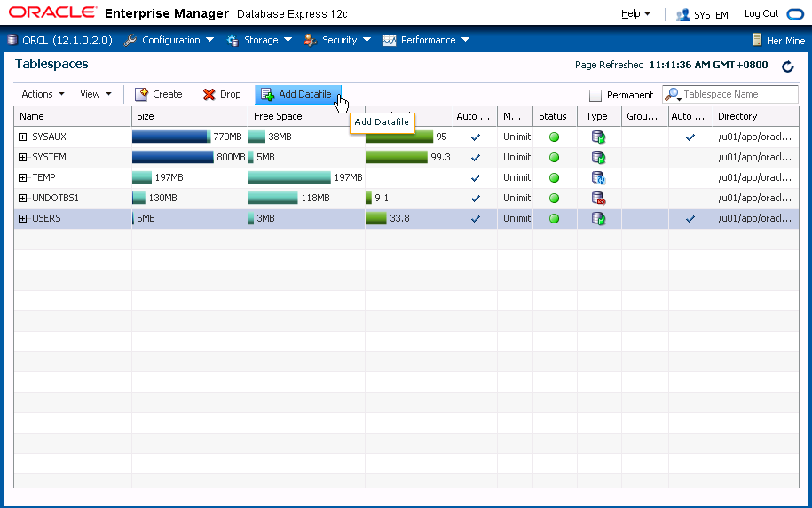Click the TEMP temporary tablespace type icon
The image size is (812, 508).
tap(599, 178)
